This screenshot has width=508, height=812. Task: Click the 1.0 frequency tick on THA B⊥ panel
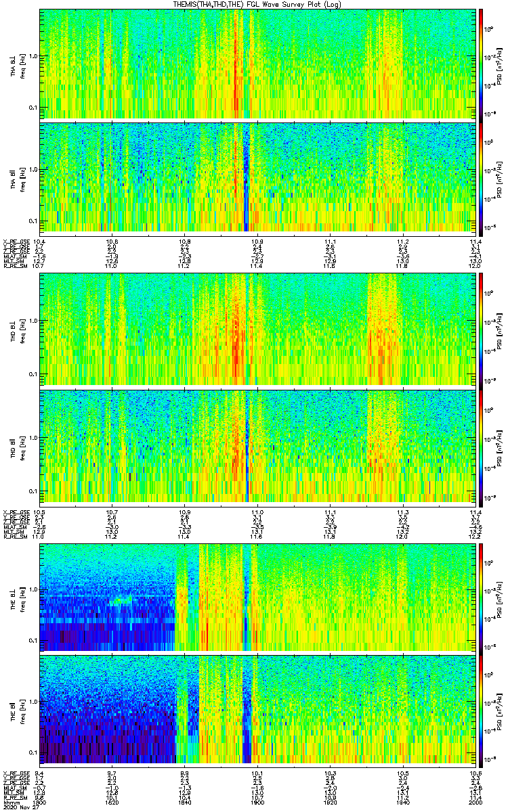tap(33, 56)
